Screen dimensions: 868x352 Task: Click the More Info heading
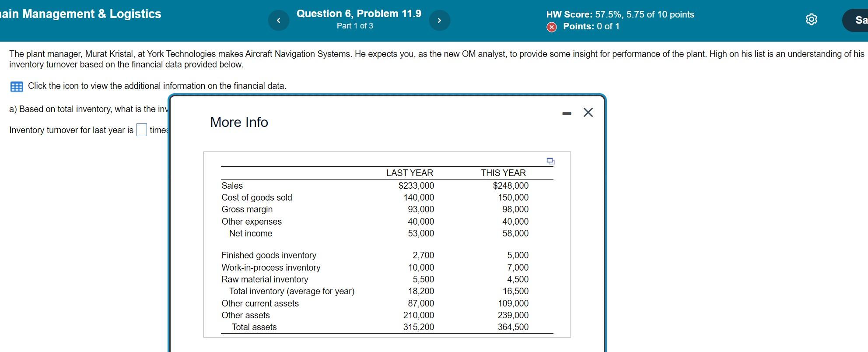(x=239, y=122)
